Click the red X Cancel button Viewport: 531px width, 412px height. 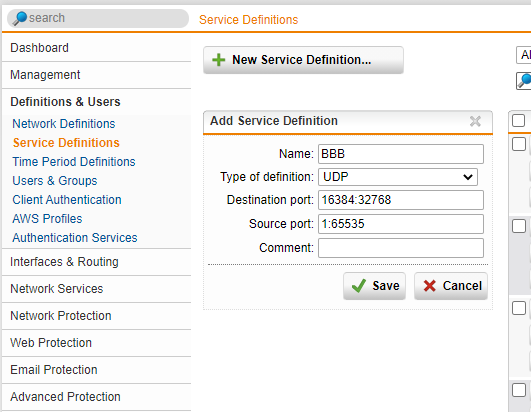click(451, 286)
